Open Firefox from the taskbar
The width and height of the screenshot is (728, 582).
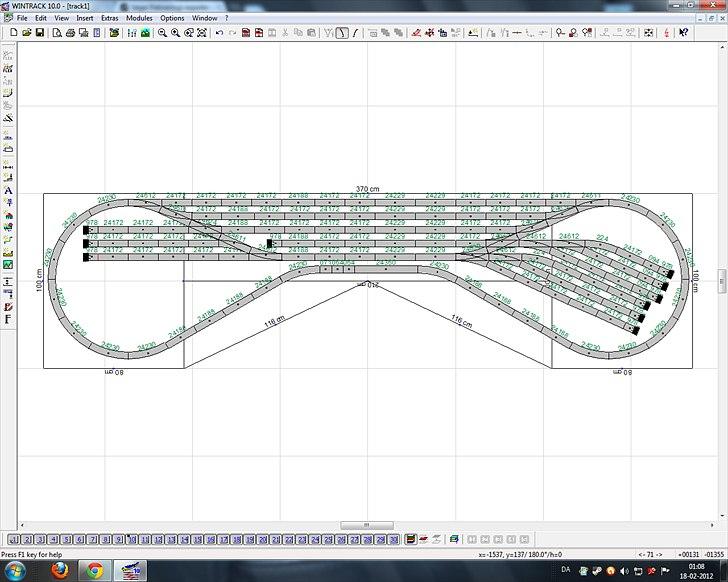click(x=57, y=571)
